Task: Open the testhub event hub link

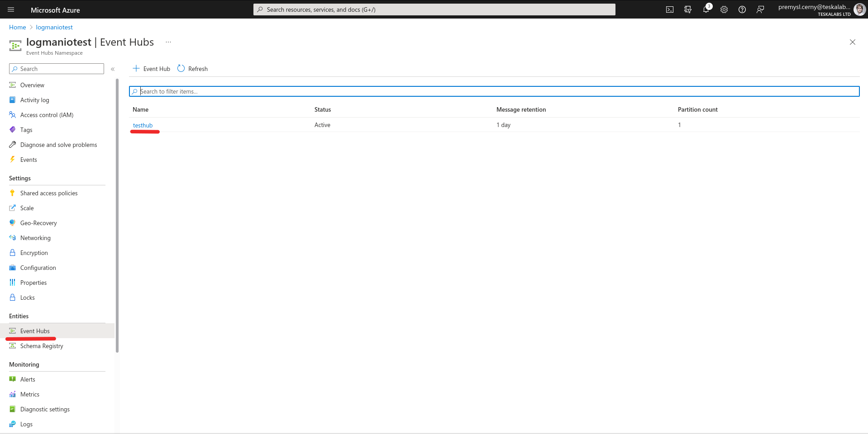Action: pos(143,125)
